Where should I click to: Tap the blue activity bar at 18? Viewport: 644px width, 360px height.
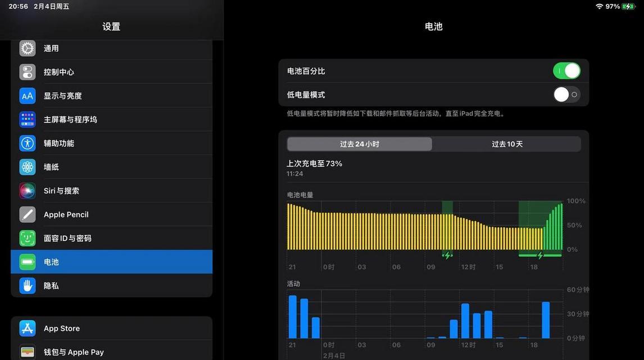coord(546,320)
